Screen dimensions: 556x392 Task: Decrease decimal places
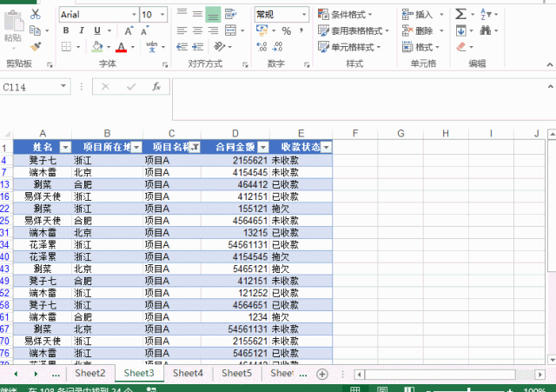pyautogui.click(x=277, y=47)
